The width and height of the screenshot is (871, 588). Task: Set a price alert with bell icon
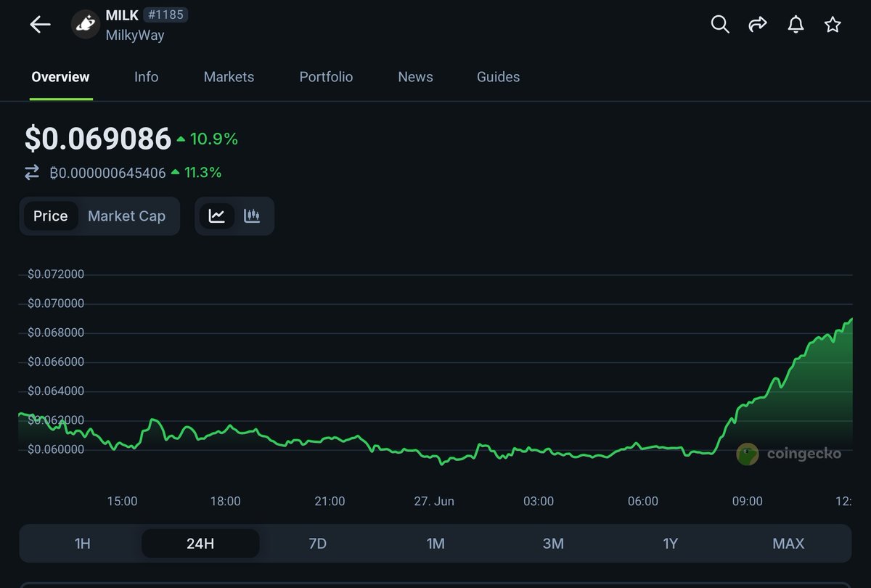796,25
